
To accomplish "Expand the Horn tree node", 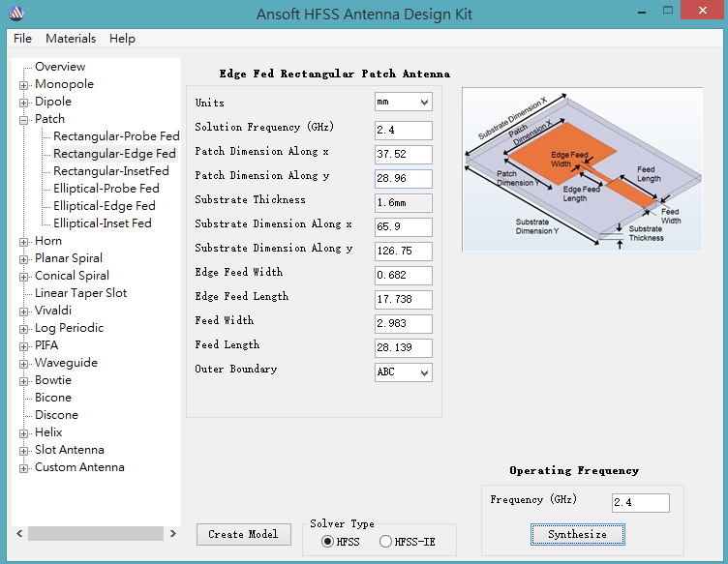I will (23, 242).
